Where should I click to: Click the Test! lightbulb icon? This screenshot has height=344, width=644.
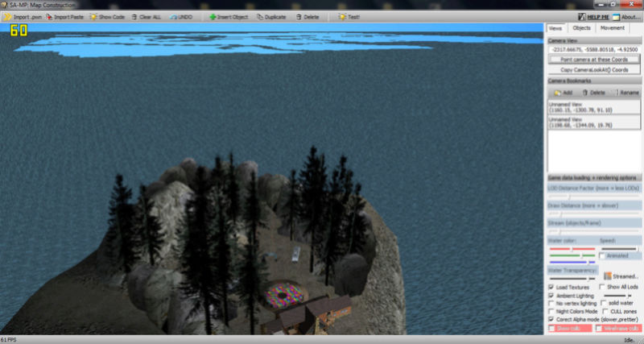(x=342, y=17)
